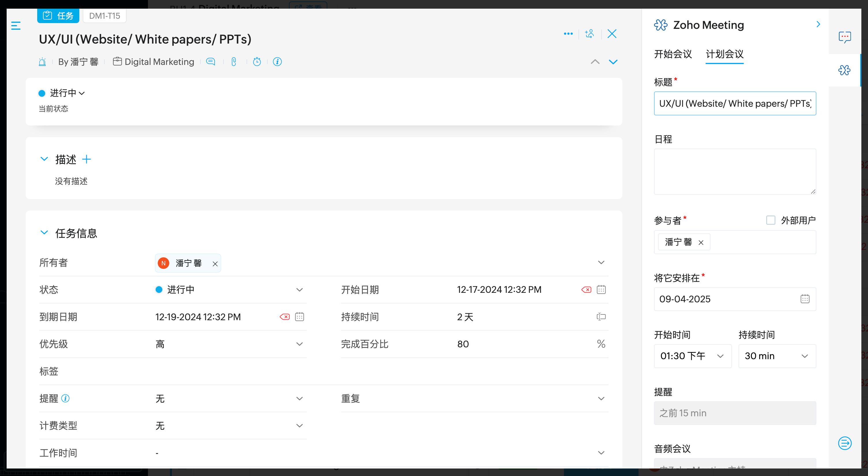
Task: Collapse the 任务信息 section
Action: coord(44,233)
